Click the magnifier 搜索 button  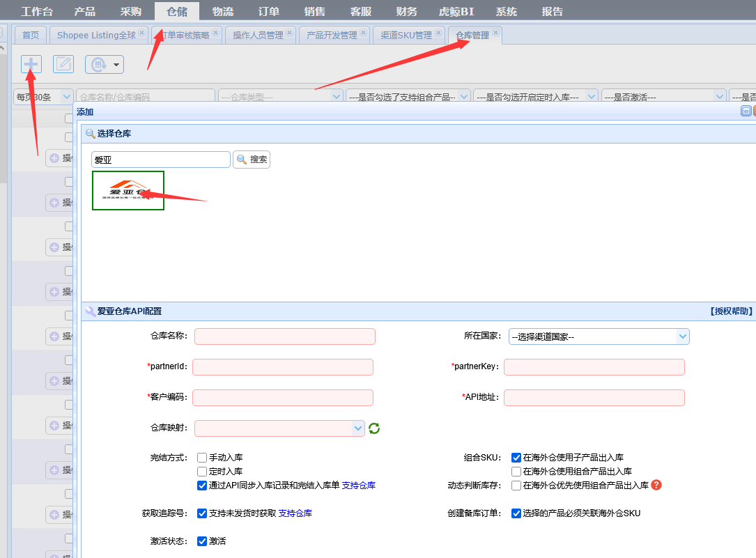coord(252,160)
